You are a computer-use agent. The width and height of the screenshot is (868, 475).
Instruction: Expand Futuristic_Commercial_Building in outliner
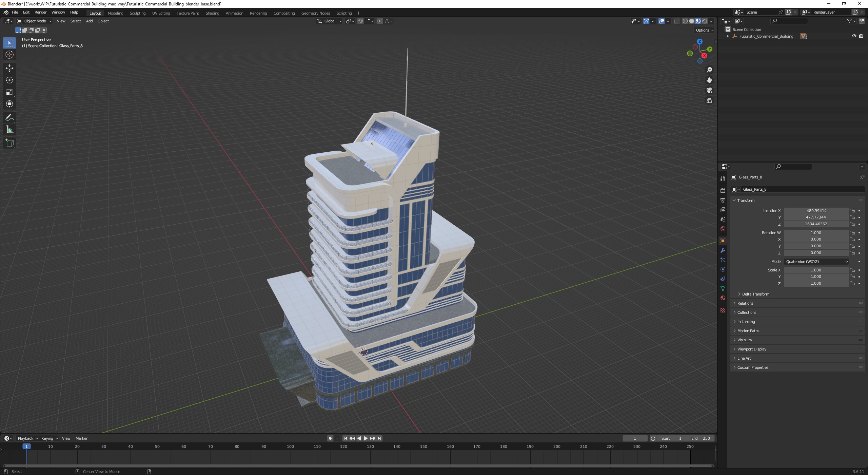point(728,36)
